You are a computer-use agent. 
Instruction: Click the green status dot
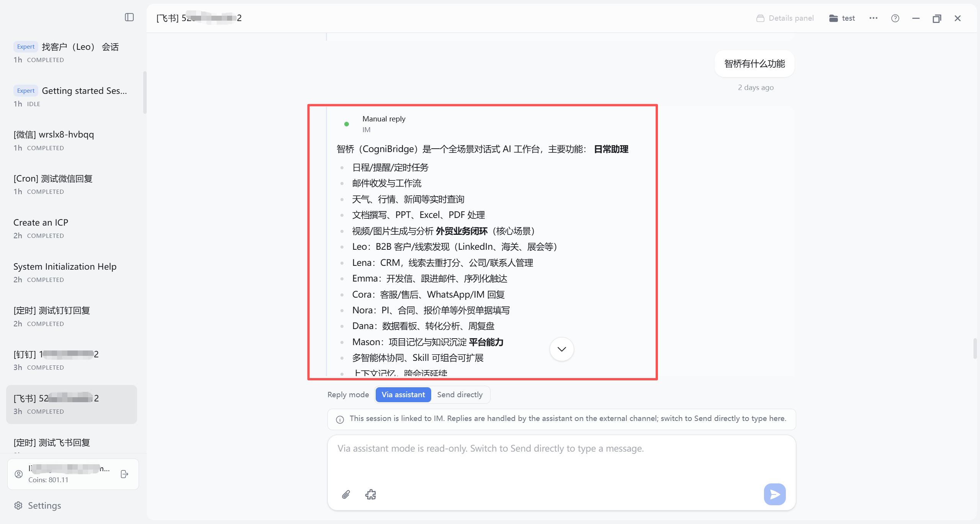pyautogui.click(x=346, y=124)
